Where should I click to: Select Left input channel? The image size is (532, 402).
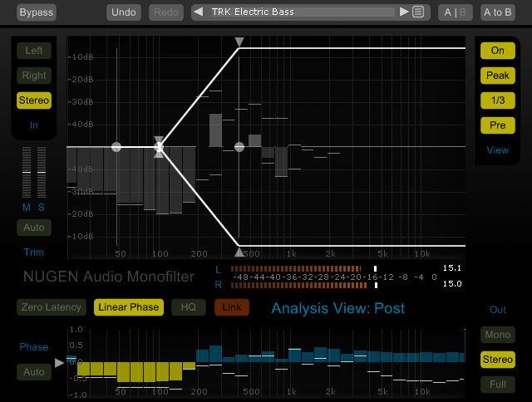coord(34,51)
